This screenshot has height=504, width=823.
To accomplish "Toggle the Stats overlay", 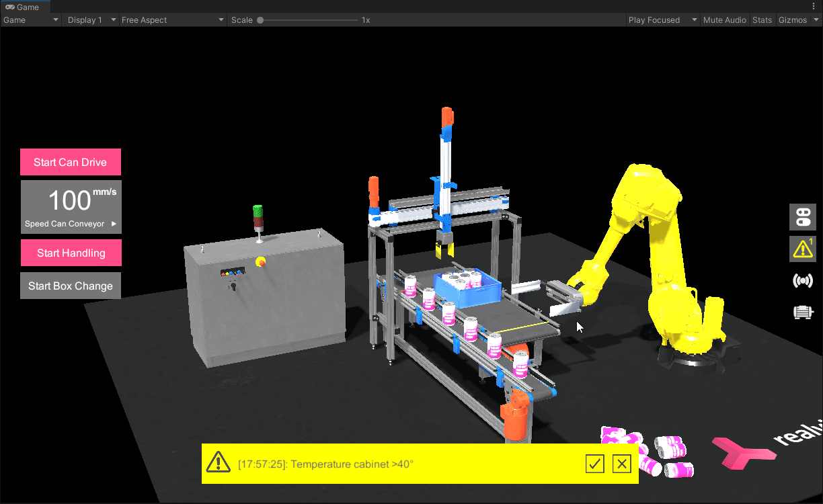I will (762, 20).
